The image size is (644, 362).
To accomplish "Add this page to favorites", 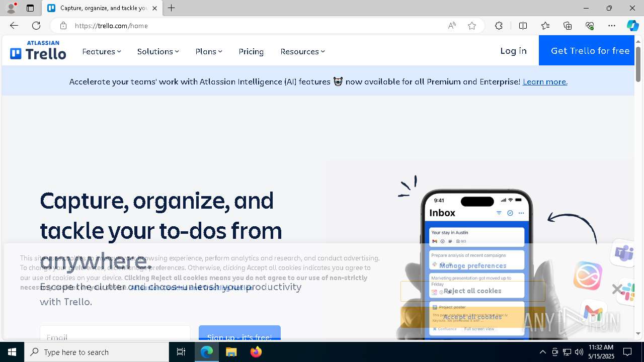I will click(472, 26).
